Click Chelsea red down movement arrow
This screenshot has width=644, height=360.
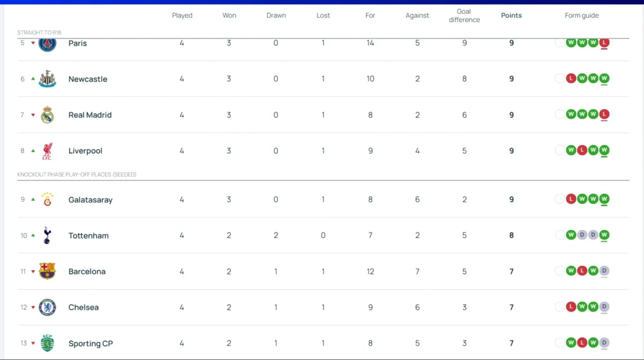(33, 307)
